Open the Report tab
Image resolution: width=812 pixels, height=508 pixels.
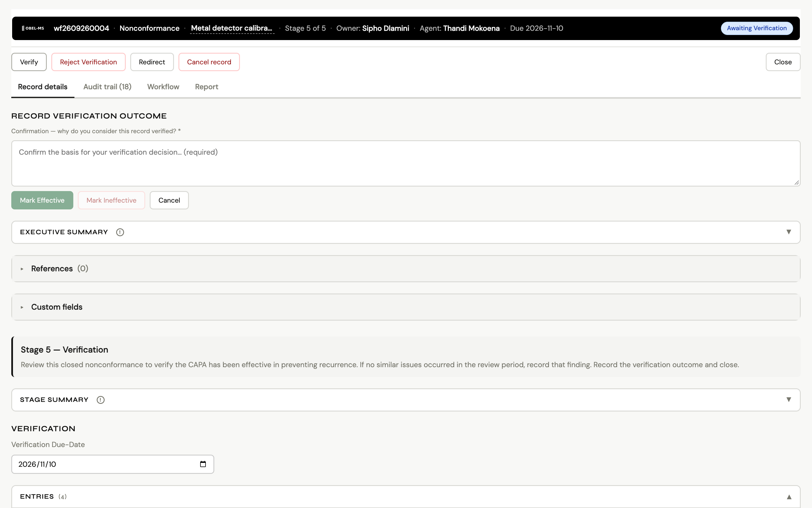(x=207, y=87)
